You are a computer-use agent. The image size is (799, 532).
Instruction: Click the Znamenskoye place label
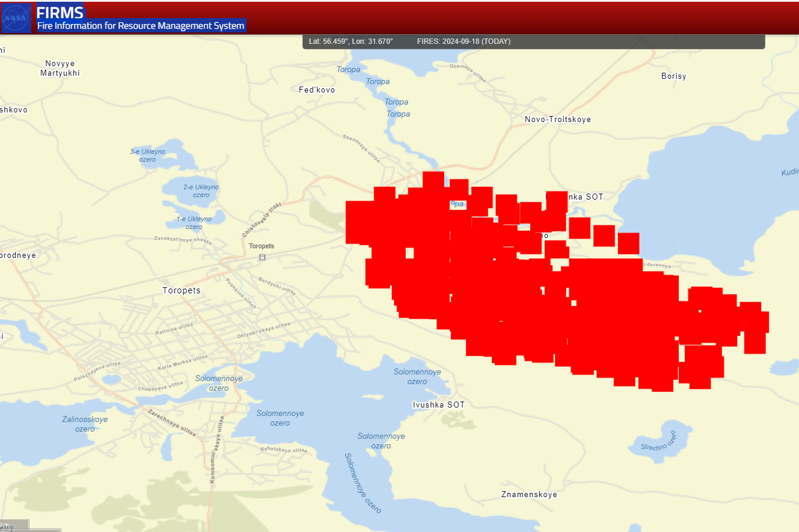[x=529, y=494]
